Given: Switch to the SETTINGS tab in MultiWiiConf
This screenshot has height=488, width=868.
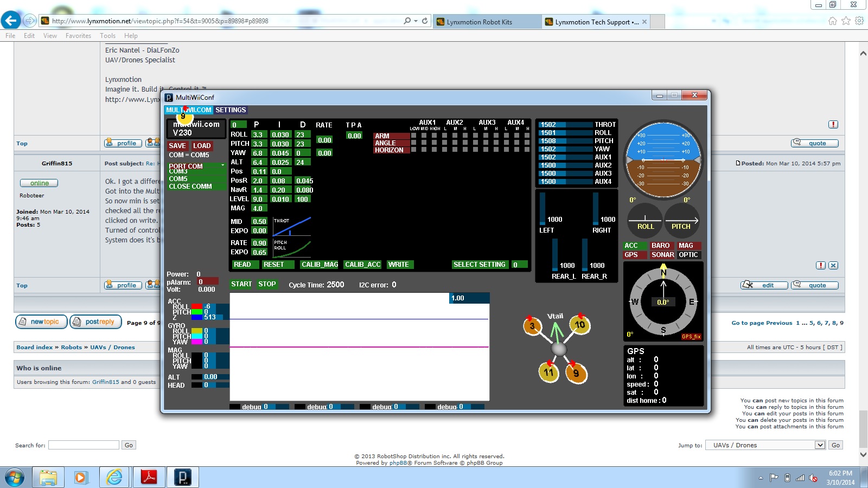Looking at the screenshot, I should (x=231, y=110).
